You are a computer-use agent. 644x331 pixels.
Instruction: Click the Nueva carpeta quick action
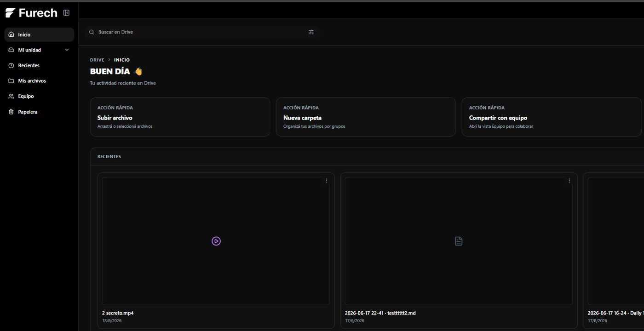pos(366,117)
